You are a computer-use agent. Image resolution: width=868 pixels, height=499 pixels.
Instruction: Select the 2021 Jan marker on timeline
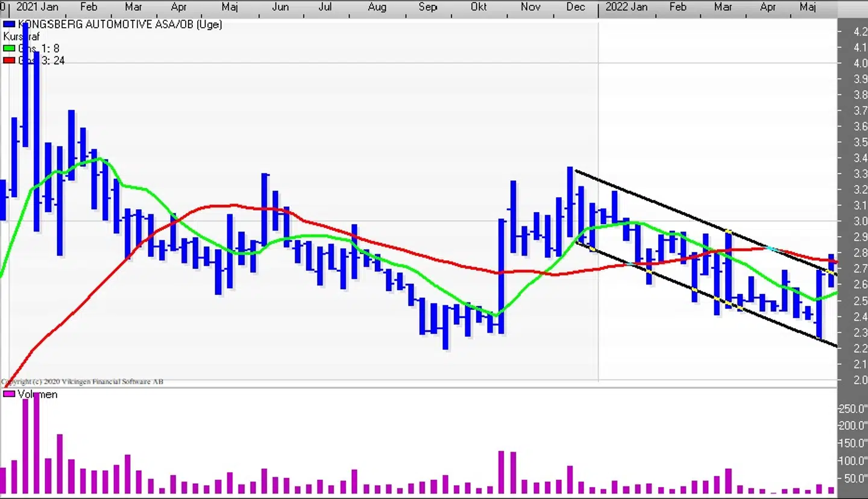(37, 7)
